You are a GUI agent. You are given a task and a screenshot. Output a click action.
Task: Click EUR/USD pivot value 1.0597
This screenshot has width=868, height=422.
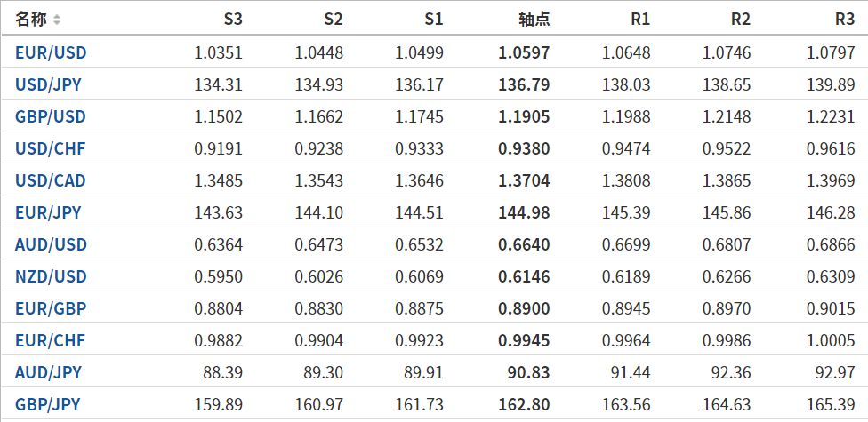pos(525,52)
